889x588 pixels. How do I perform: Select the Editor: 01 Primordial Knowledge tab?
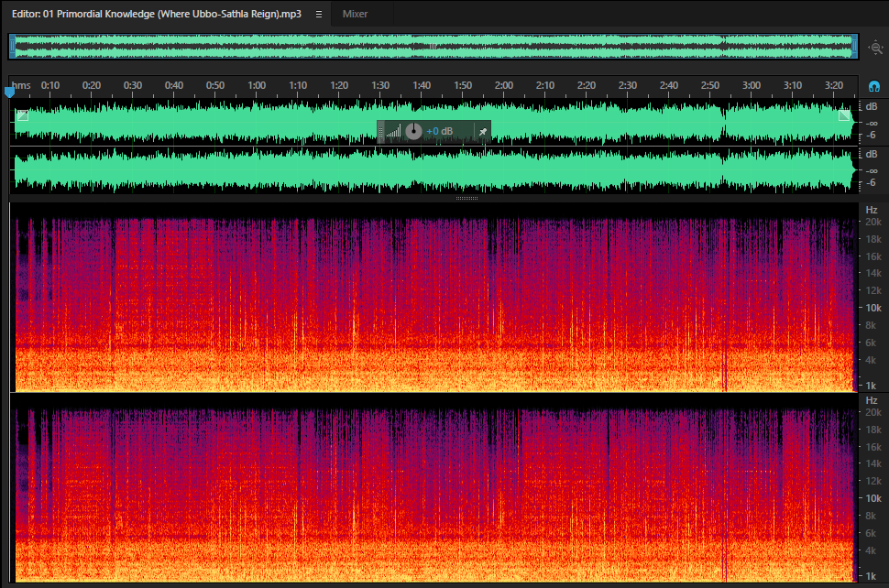(x=157, y=14)
